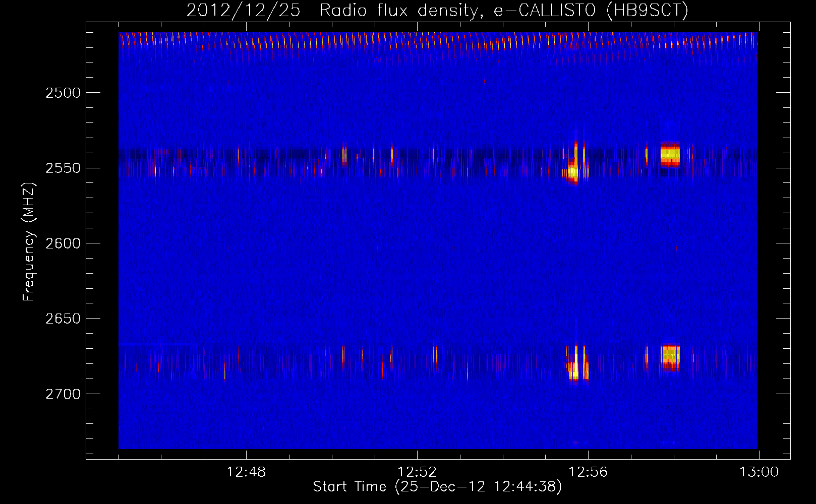The width and height of the screenshot is (816, 504).
Task: Select the 2650 frequency axis label
Action: point(63,319)
